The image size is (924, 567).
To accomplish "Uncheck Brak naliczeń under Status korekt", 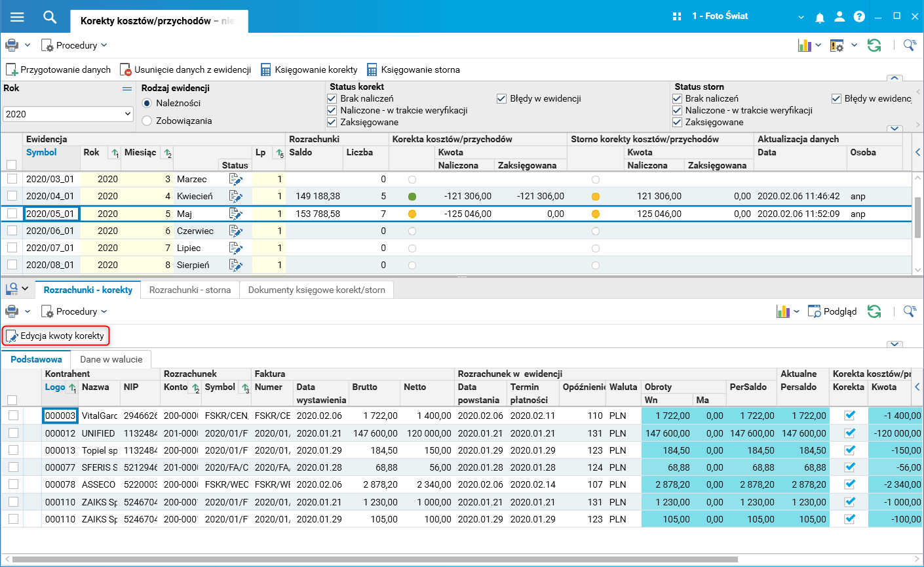I will click(x=332, y=98).
